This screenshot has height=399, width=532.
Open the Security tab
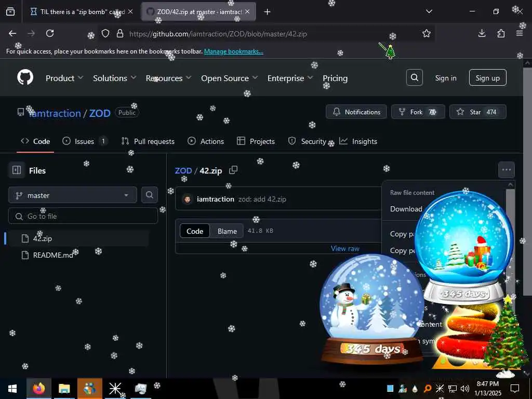(308, 141)
